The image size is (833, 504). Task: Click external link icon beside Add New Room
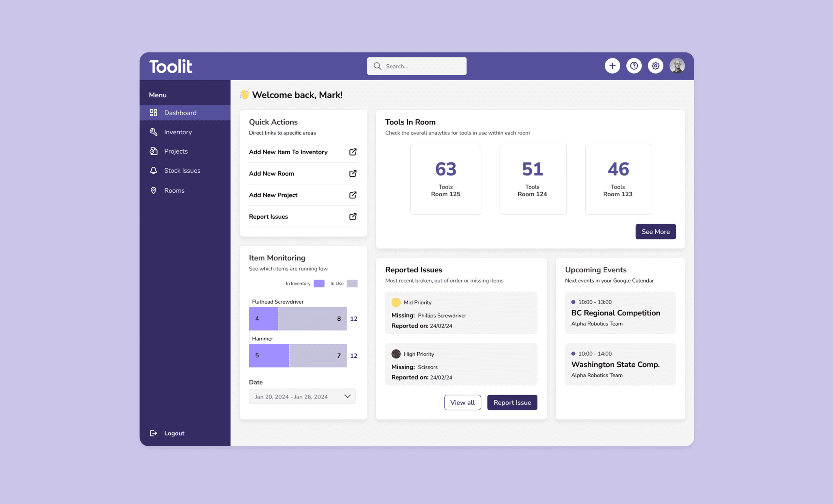[353, 174]
